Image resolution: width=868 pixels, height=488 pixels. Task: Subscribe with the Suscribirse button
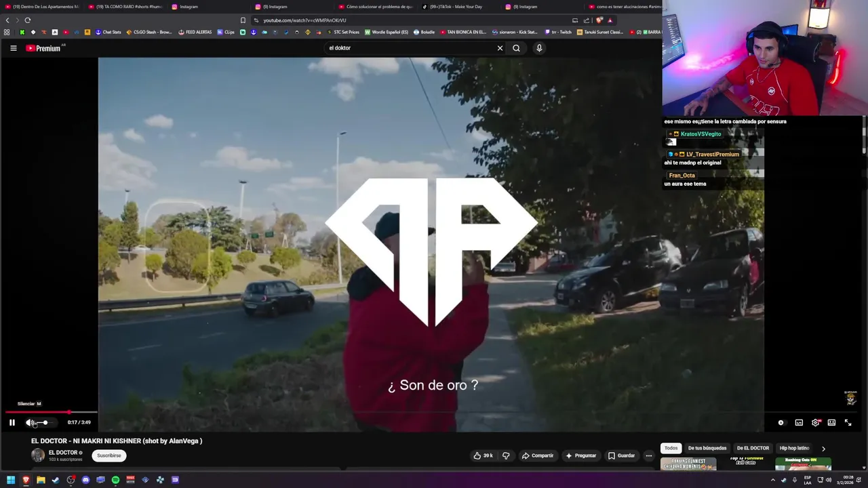[x=109, y=455]
